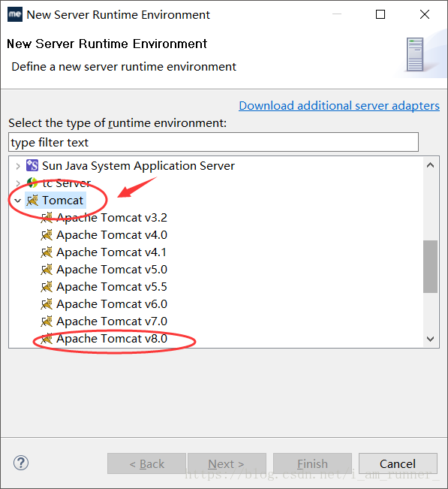Click the Back button
This screenshot has width=448, height=489.
click(x=147, y=463)
